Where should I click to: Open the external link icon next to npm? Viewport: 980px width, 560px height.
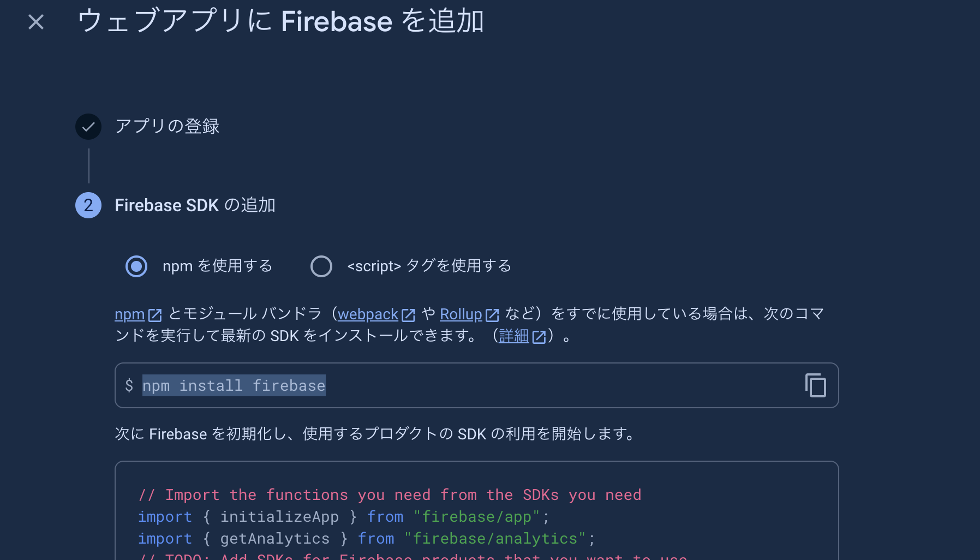154,314
